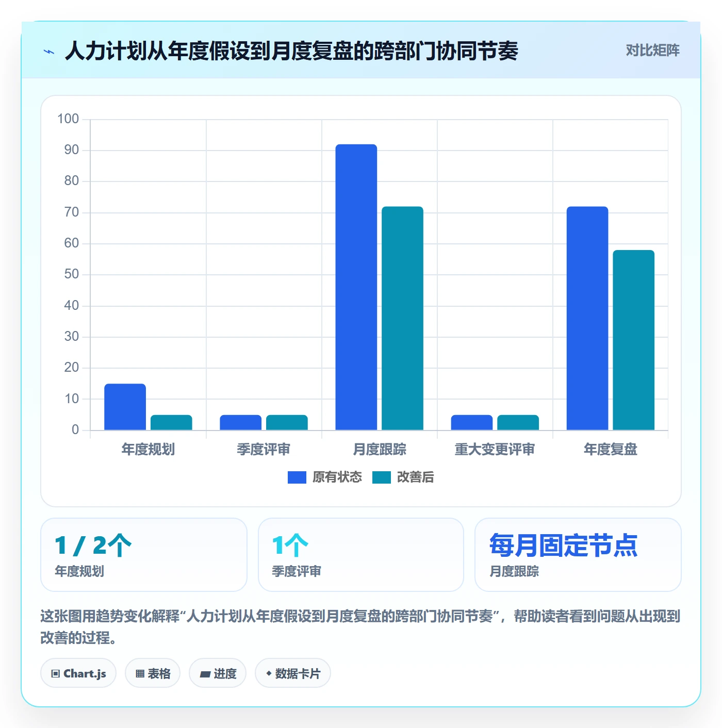Click the 改善后 legend label
The image size is (722, 728).
[x=415, y=477]
